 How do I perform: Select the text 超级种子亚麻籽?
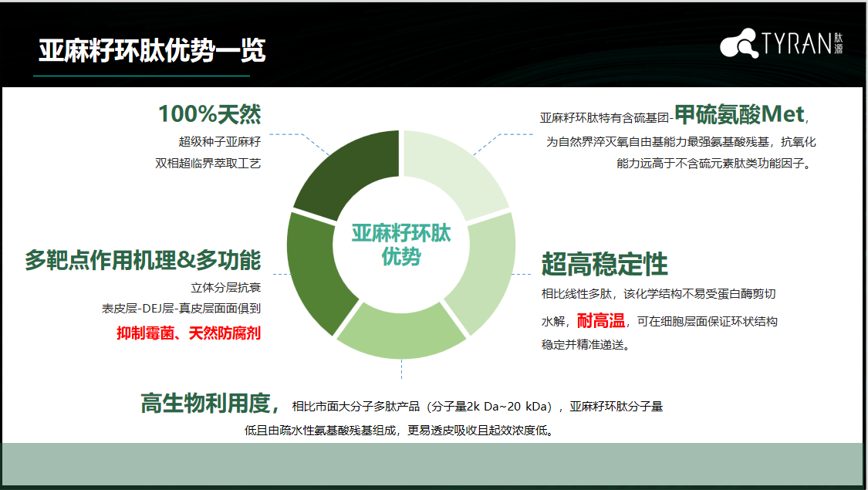tap(219, 142)
